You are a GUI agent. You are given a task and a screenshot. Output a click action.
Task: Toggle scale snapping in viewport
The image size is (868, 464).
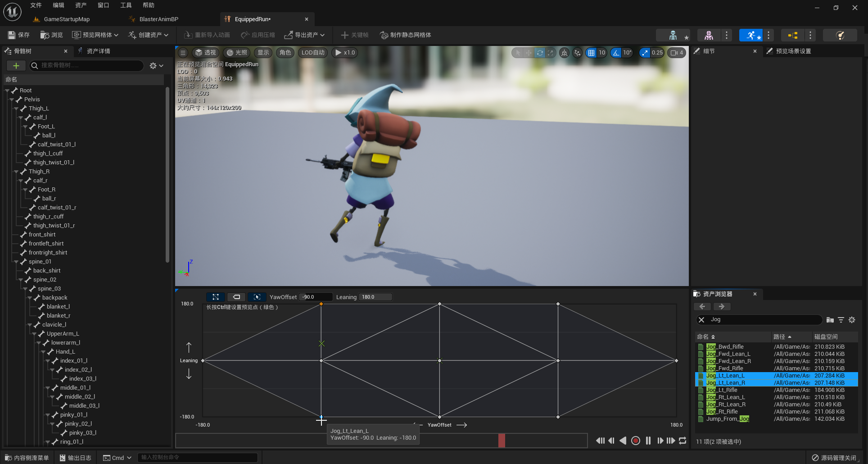(645, 53)
